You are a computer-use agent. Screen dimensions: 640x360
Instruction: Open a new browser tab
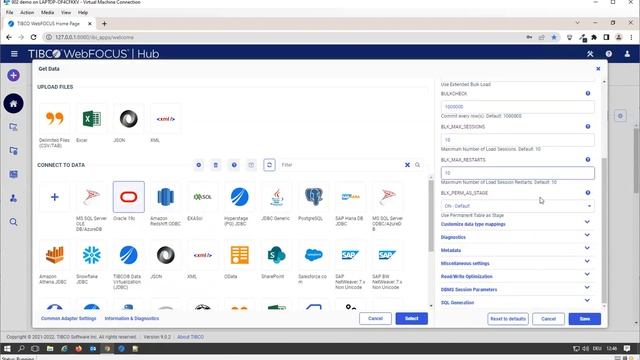(x=104, y=24)
